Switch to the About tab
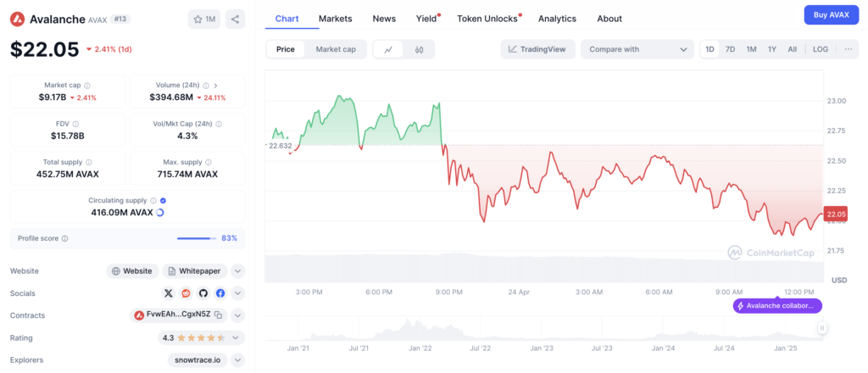 pos(609,19)
